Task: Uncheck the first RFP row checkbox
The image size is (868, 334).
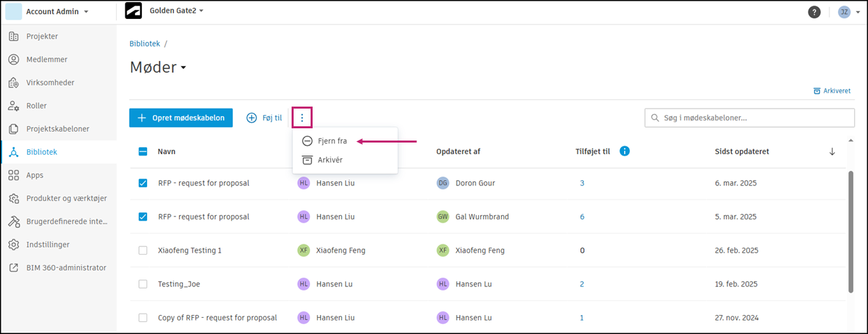Action: coord(143,183)
